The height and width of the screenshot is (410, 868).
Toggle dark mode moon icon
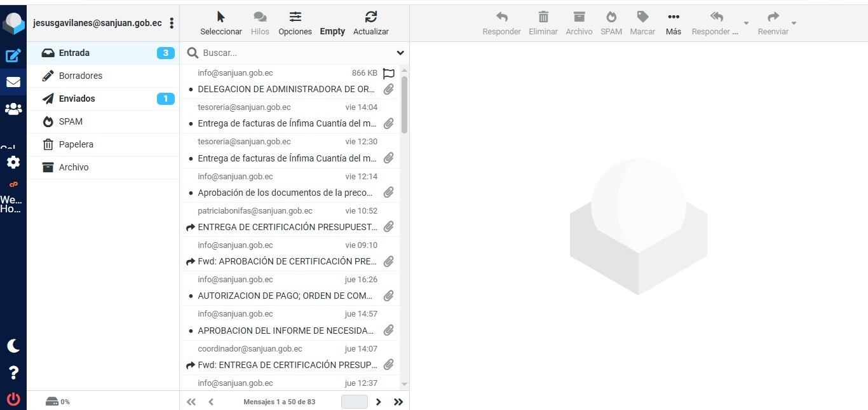(x=13, y=346)
